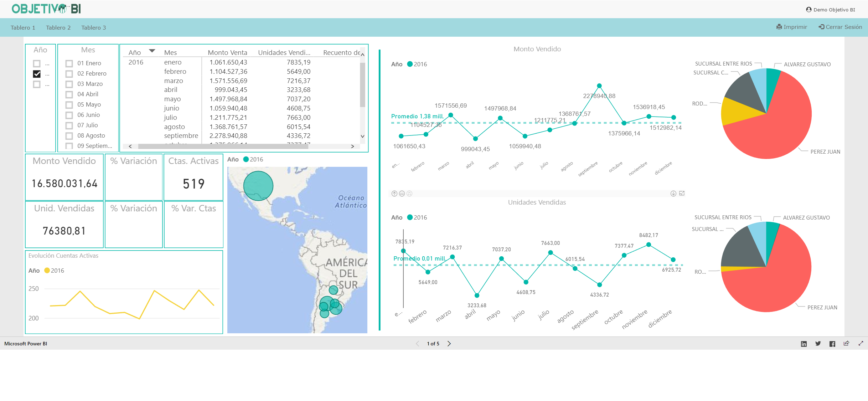Click the table horizontal scrollbar
This screenshot has height=401, width=868.
tap(223, 146)
